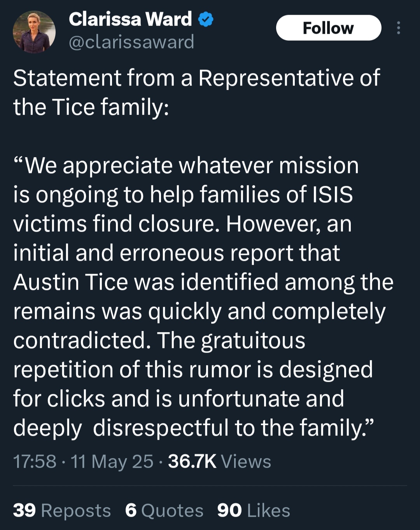
Task: Show who gave the 90 Likes
Action: [x=254, y=510]
